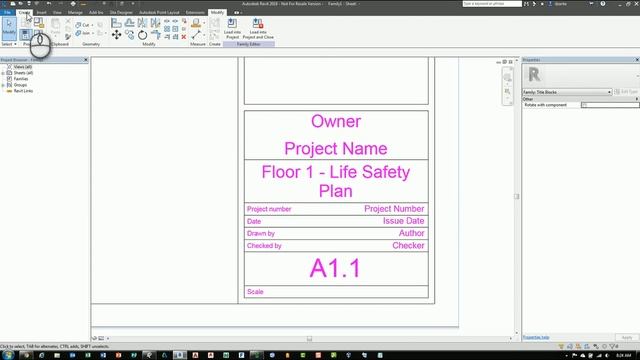Click the Rotate tool icon

[142, 35]
